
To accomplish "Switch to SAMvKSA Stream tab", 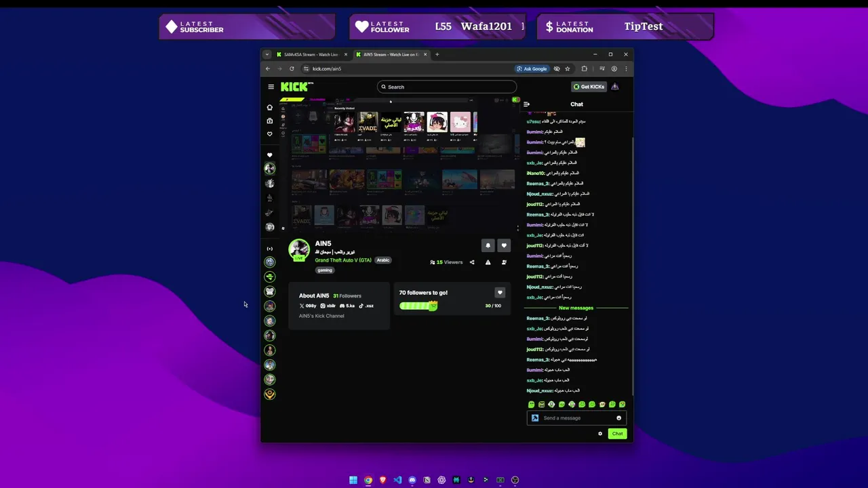I will coord(311,54).
